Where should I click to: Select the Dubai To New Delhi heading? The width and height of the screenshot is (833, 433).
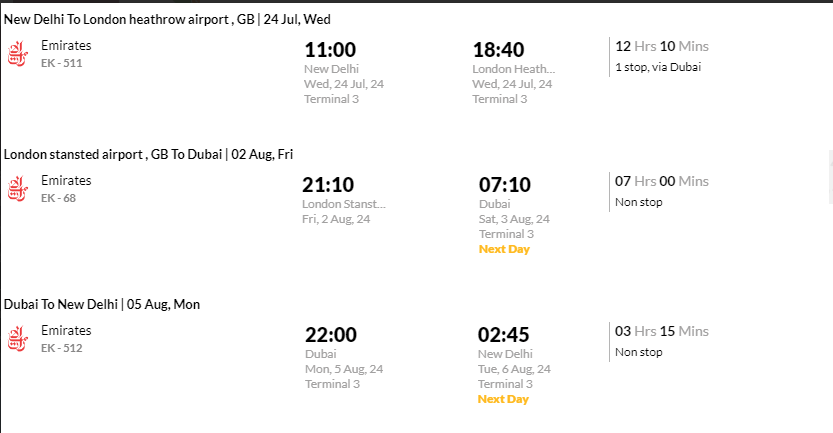coord(102,304)
